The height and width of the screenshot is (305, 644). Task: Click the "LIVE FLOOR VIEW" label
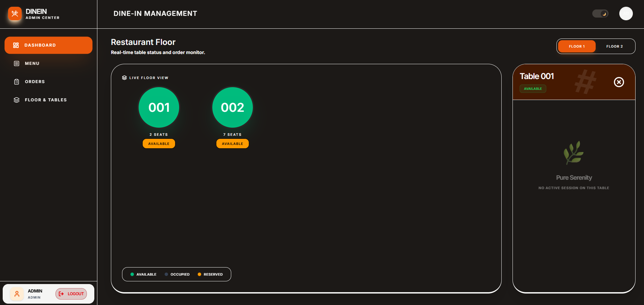pos(149,78)
